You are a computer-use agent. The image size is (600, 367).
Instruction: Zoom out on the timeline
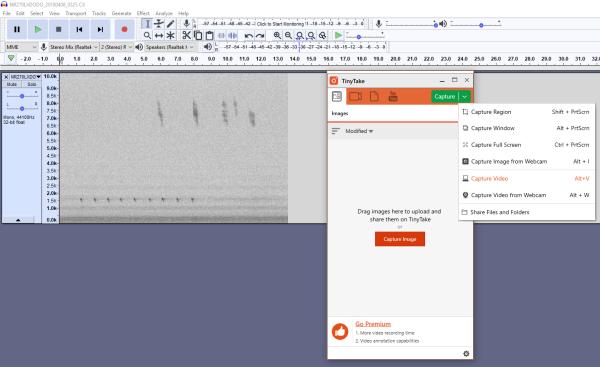click(x=289, y=36)
